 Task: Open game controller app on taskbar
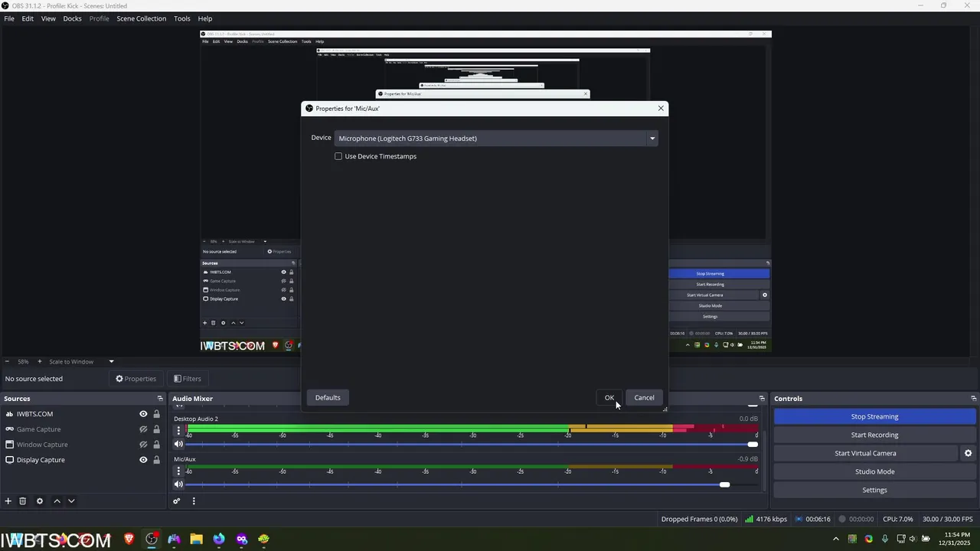(175, 539)
